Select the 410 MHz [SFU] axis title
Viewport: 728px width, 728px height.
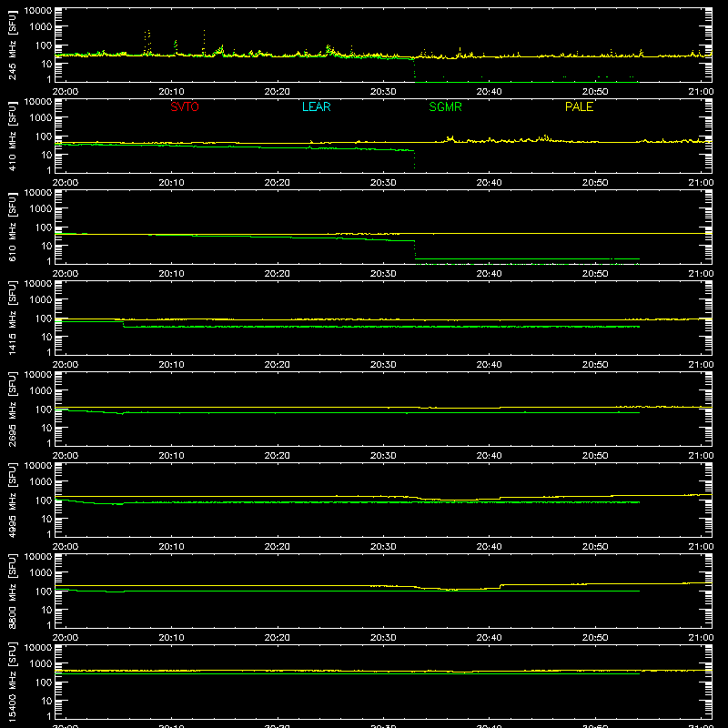point(13,136)
